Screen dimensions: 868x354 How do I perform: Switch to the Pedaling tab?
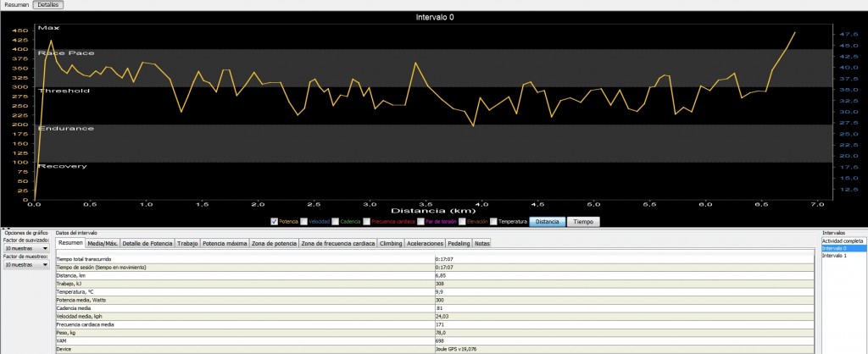click(x=459, y=243)
